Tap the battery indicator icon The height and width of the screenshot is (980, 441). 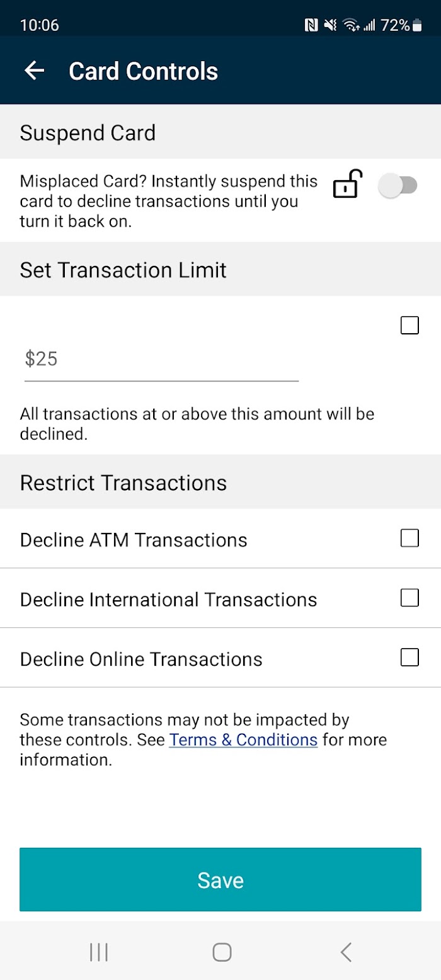coord(418,25)
